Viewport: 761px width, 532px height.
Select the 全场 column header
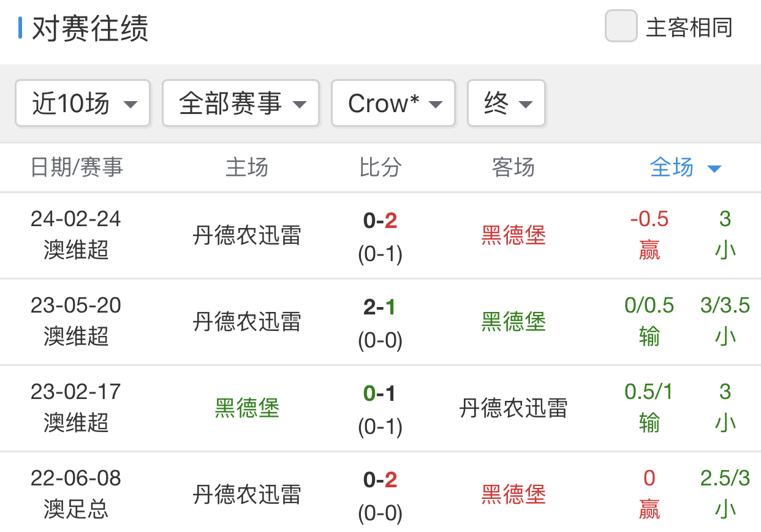click(672, 167)
